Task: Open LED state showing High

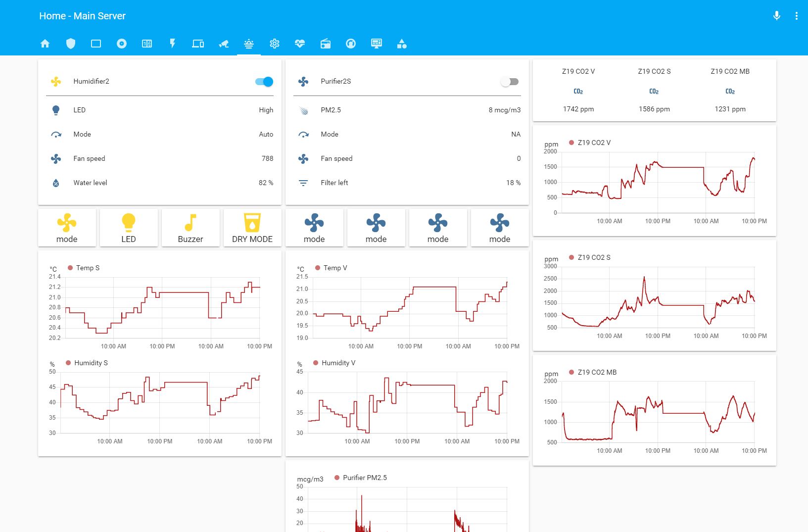Action: coord(266,110)
